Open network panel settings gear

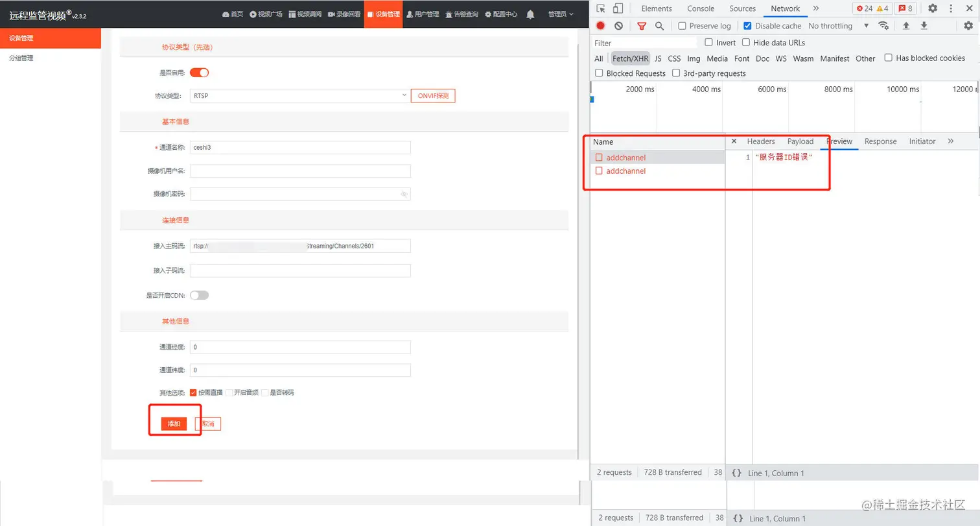point(968,26)
